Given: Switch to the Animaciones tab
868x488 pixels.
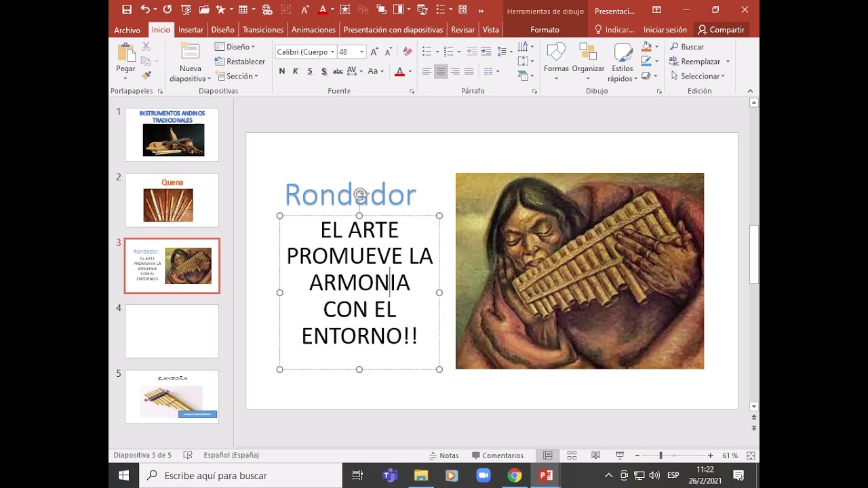Looking at the screenshot, I should pos(313,30).
